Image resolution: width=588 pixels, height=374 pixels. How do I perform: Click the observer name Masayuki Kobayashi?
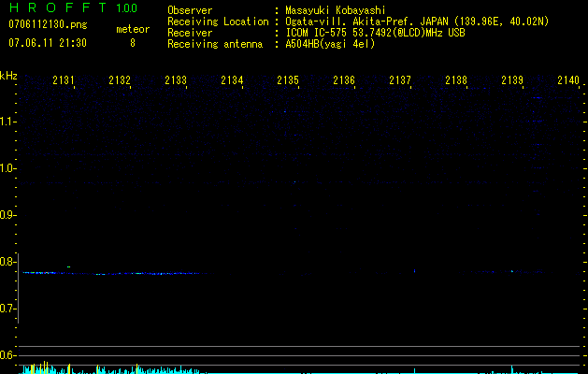pyautogui.click(x=336, y=10)
